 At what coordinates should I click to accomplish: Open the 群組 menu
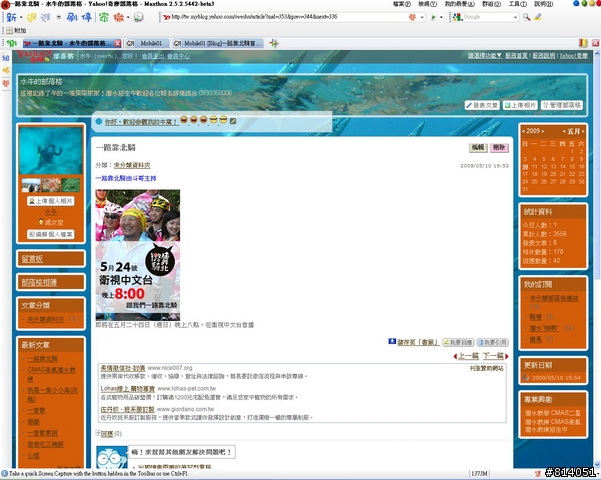click(x=491, y=4)
